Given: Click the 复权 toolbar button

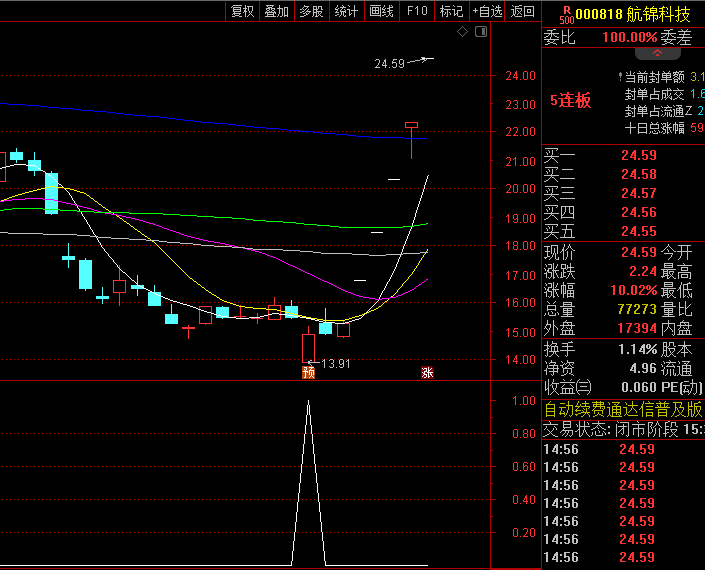Looking at the screenshot, I should click(x=242, y=11).
